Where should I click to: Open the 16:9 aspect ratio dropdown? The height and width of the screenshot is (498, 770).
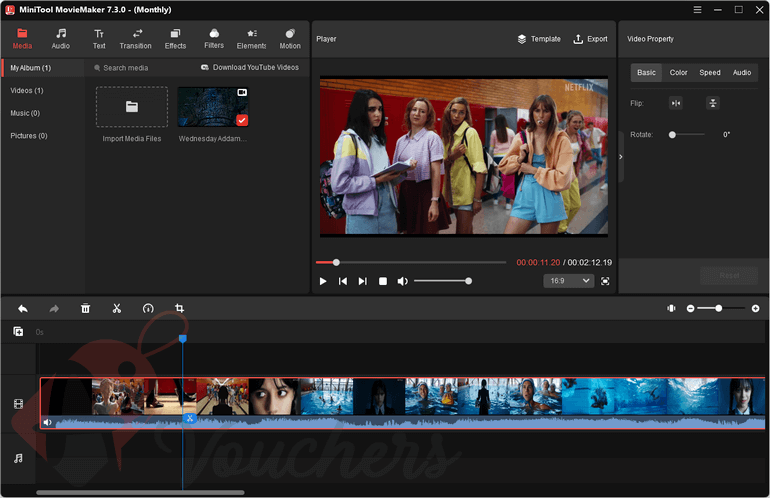[566, 281]
